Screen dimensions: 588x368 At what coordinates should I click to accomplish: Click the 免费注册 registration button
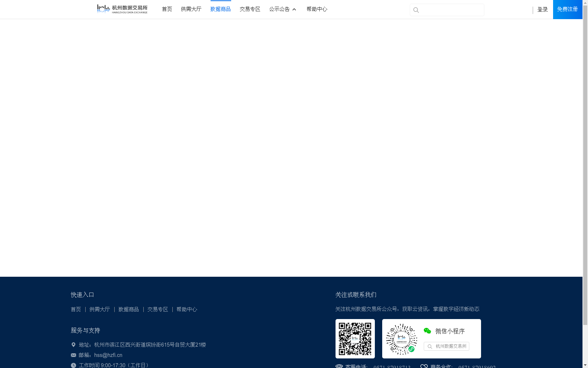click(x=567, y=9)
